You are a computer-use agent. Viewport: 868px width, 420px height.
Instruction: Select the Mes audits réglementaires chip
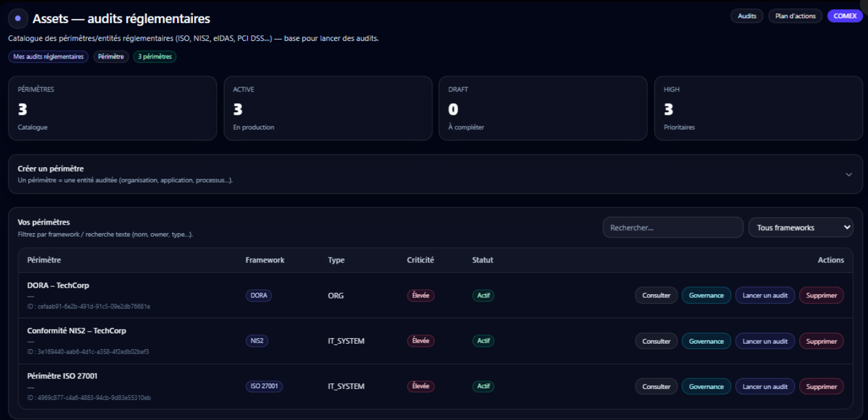point(48,57)
